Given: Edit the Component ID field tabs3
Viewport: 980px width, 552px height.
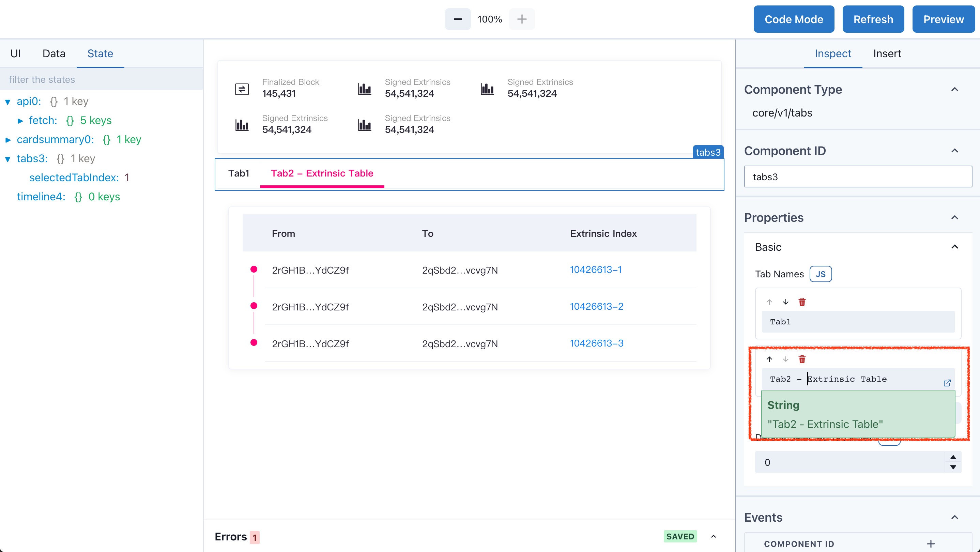Looking at the screenshot, I should coord(858,177).
